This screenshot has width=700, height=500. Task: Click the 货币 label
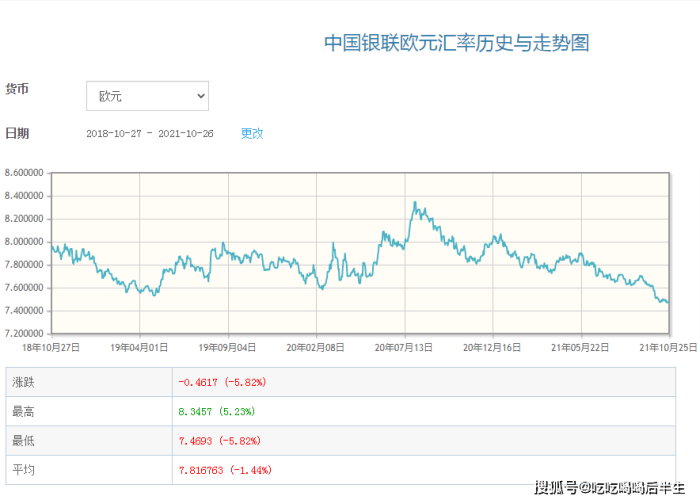pyautogui.click(x=17, y=89)
